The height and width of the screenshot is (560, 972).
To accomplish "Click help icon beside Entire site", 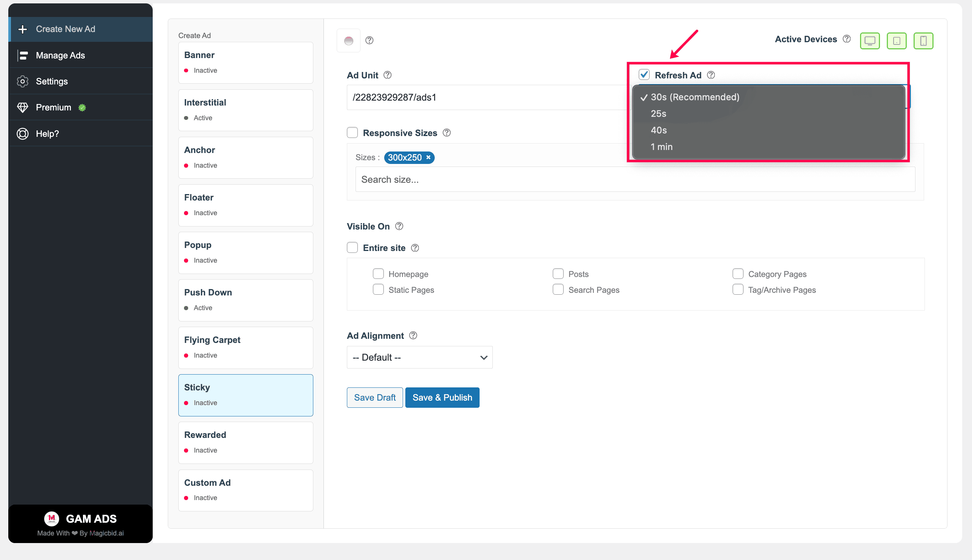I will coord(415,248).
